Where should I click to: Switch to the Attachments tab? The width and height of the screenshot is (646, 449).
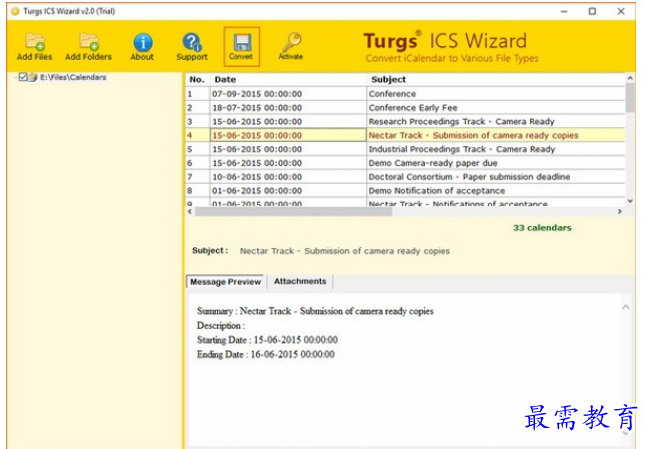(300, 281)
